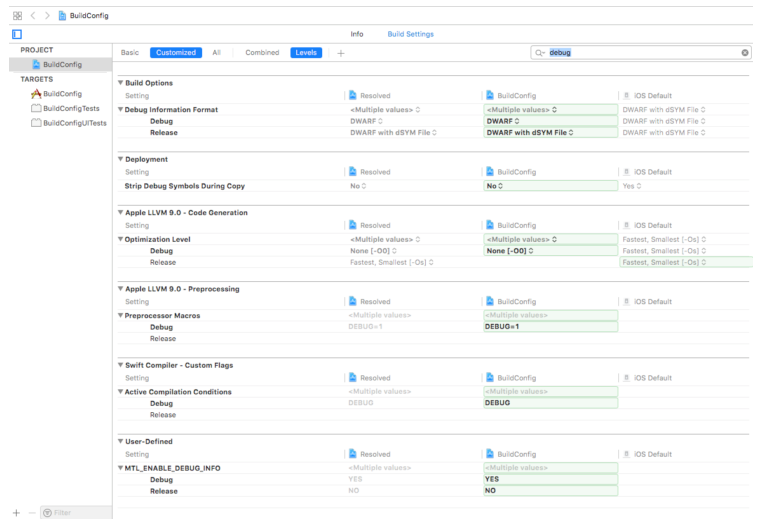
Task: Collapse the Deployment section
Action: click(120, 159)
